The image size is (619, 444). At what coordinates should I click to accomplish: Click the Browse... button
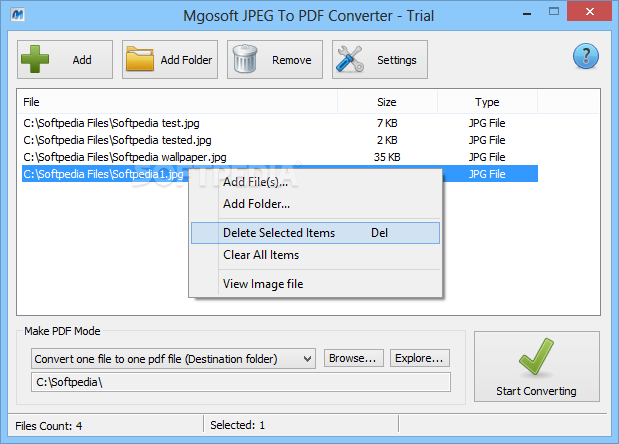pos(354,358)
